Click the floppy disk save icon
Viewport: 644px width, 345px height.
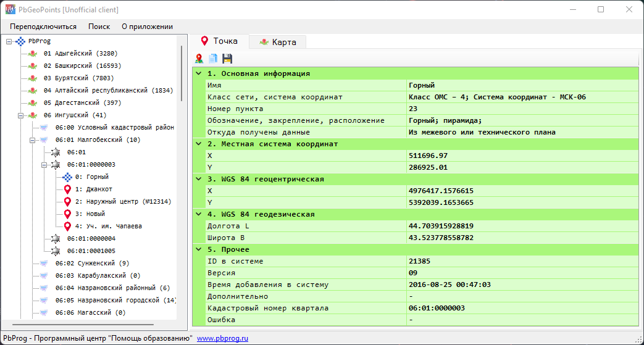(227, 59)
